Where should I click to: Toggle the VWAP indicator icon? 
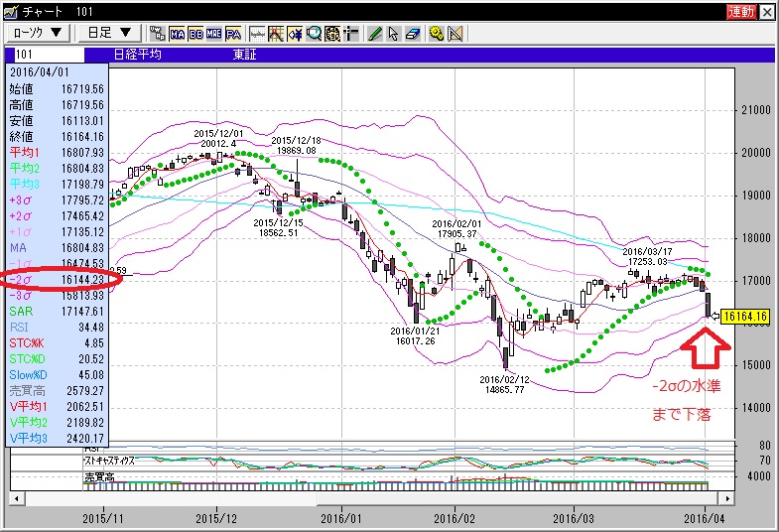click(158, 34)
